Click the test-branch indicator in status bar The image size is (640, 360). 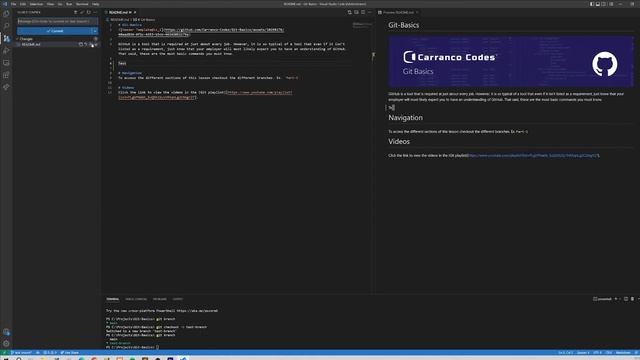coord(22,353)
